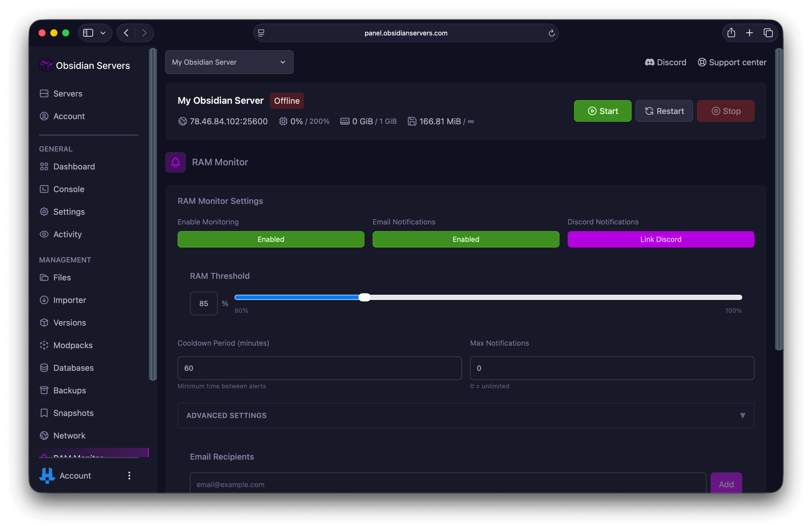Click the globe icon beside the server IP
Viewport: 812px width, 531px height.
(x=182, y=121)
